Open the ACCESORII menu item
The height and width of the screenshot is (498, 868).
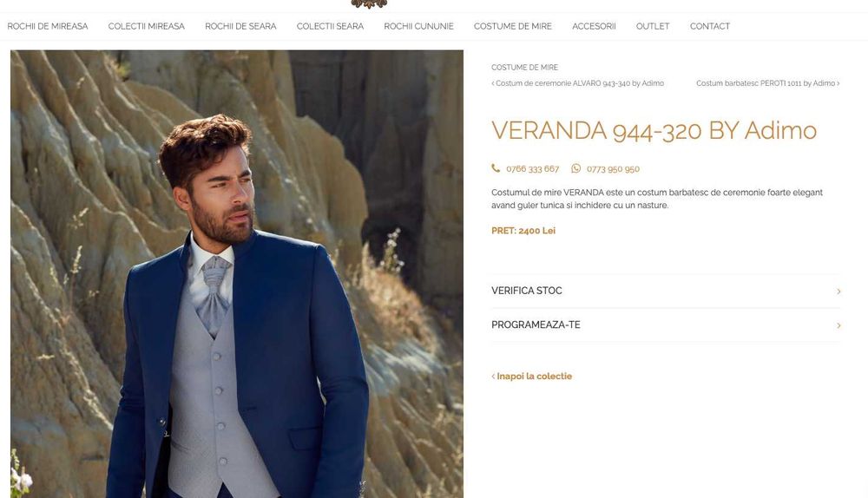click(594, 26)
